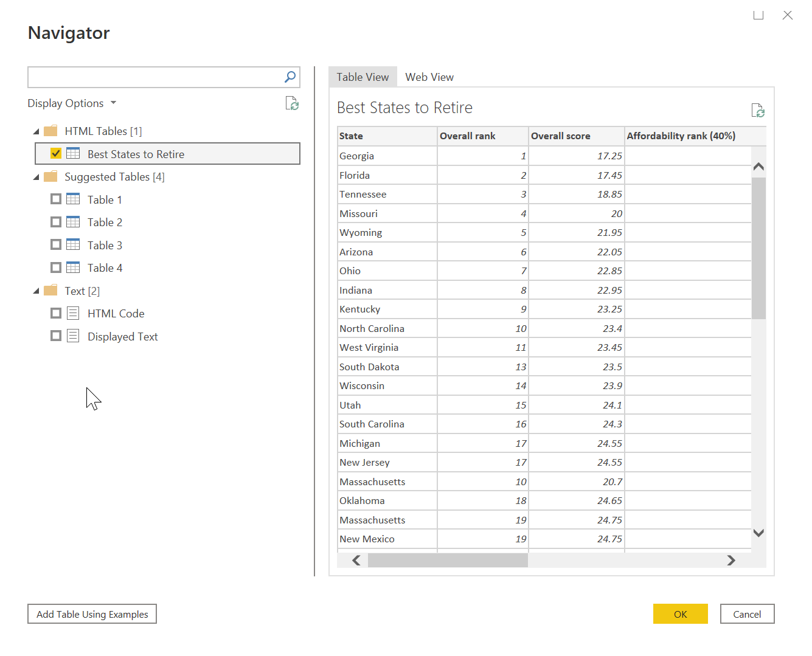Check the Table 4 checkbox
Image resolution: width=812 pixels, height=656 pixels.
point(56,268)
